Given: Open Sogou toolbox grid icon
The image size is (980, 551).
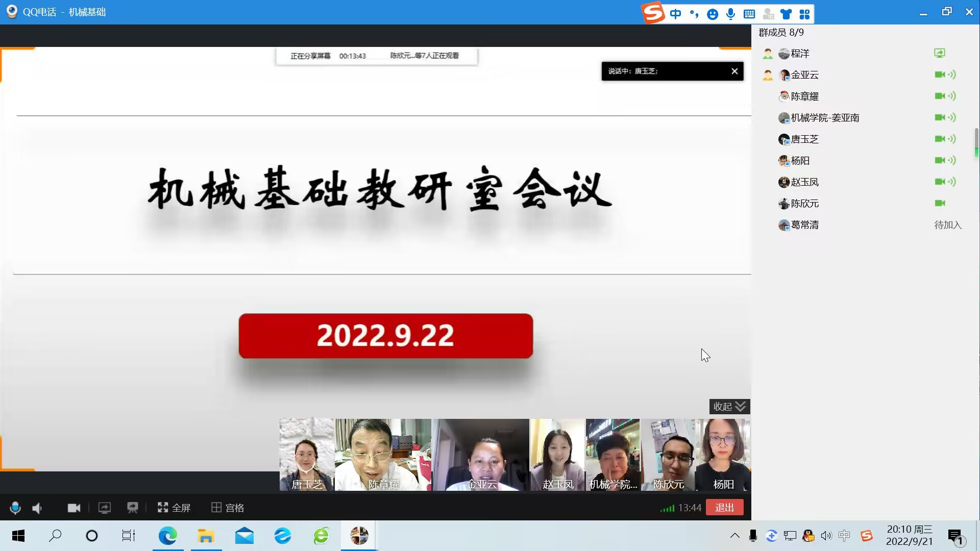Looking at the screenshot, I should click(804, 14).
